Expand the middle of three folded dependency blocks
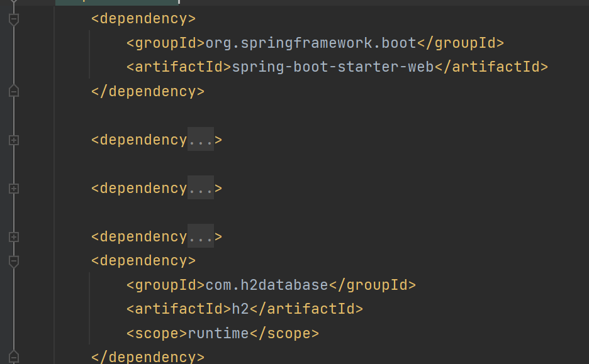The width and height of the screenshot is (589, 364). 14,189
